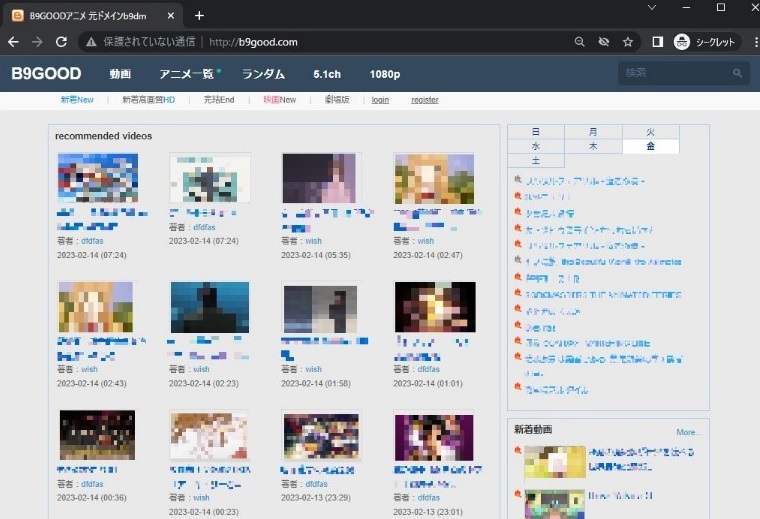Expand the tab search chevron
Image resolution: width=760 pixels, height=519 pixels.
tap(653, 7)
